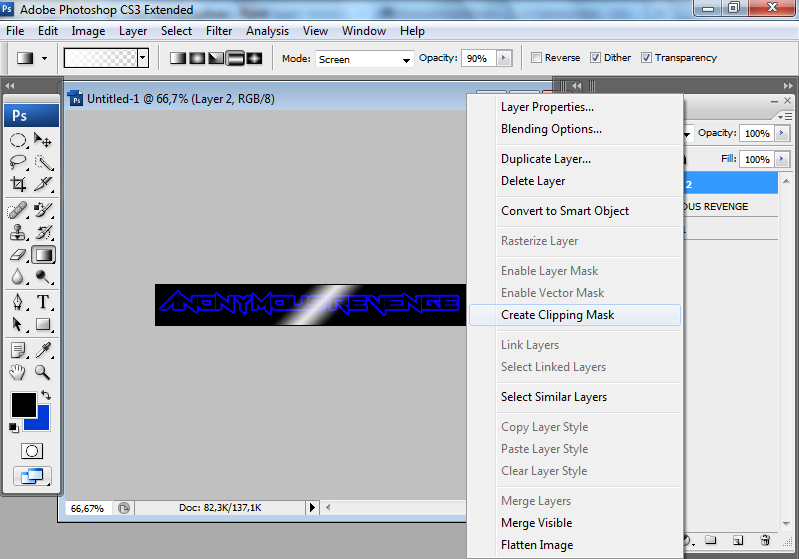This screenshot has width=799, height=559.
Task: Select the Notes tool
Action: pyautogui.click(x=18, y=350)
